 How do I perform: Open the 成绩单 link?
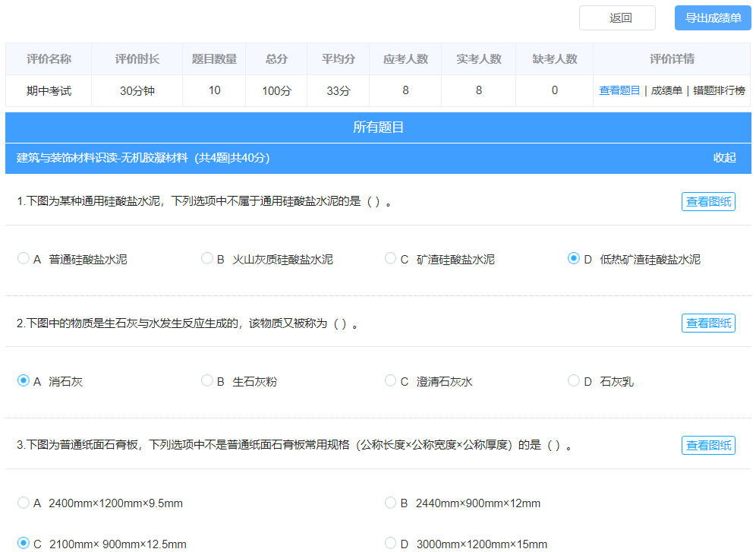pos(666,90)
